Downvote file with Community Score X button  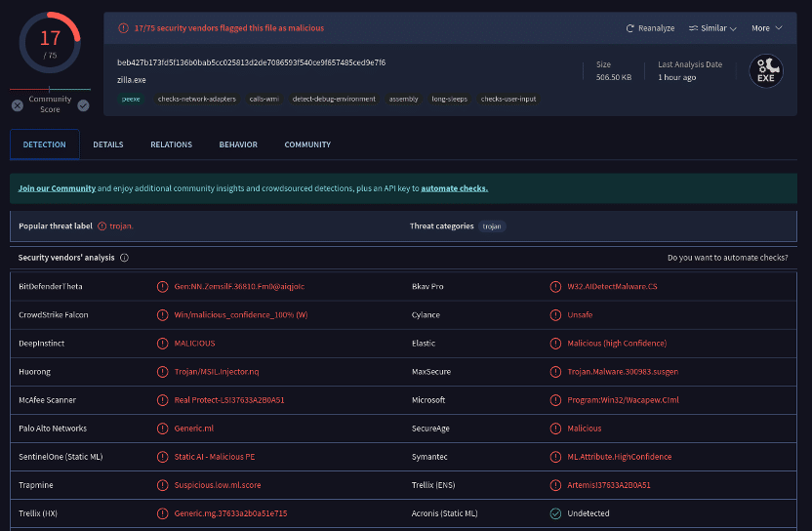click(18, 105)
